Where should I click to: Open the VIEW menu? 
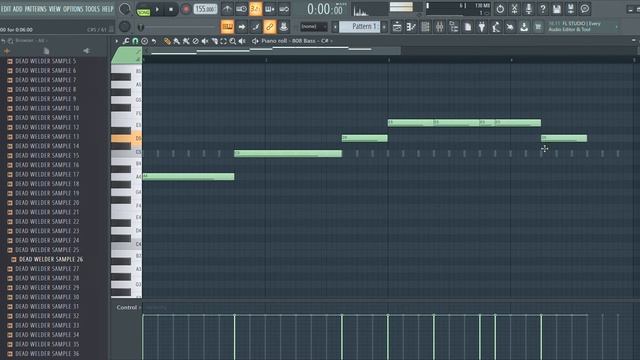(55, 9)
